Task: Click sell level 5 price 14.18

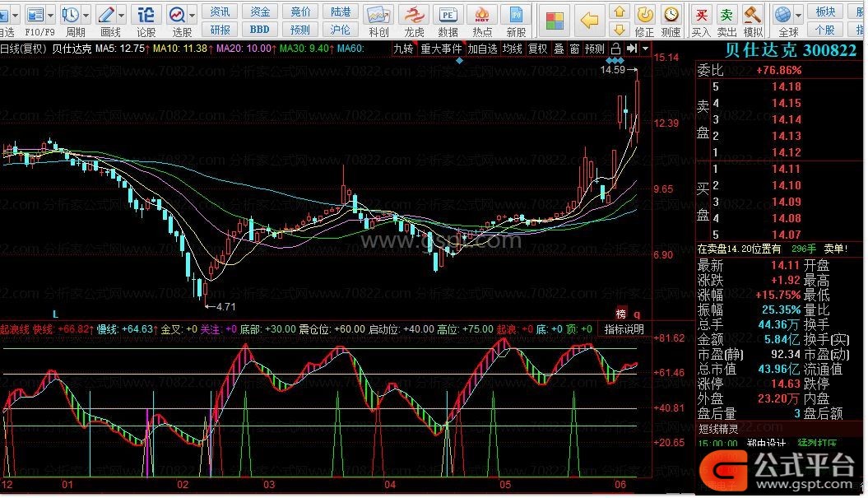Action: point(786,86)
